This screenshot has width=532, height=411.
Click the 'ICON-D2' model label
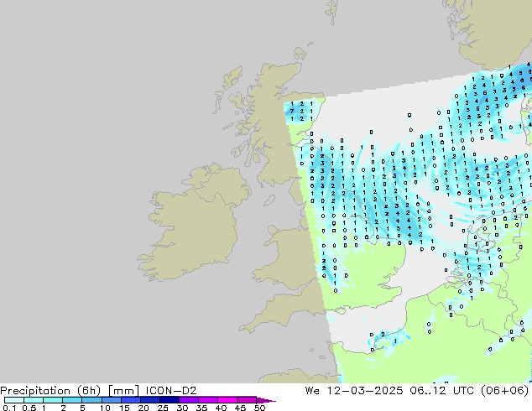171,391
